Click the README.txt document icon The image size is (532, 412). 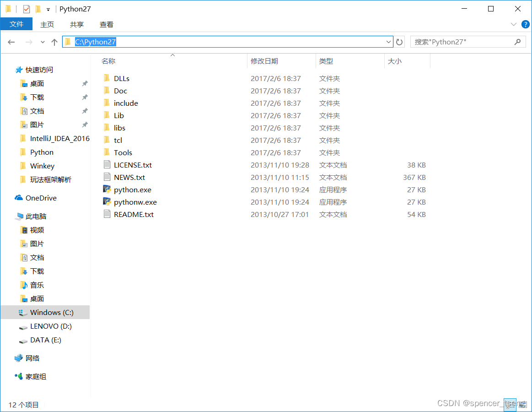click(x=107, y=214)
